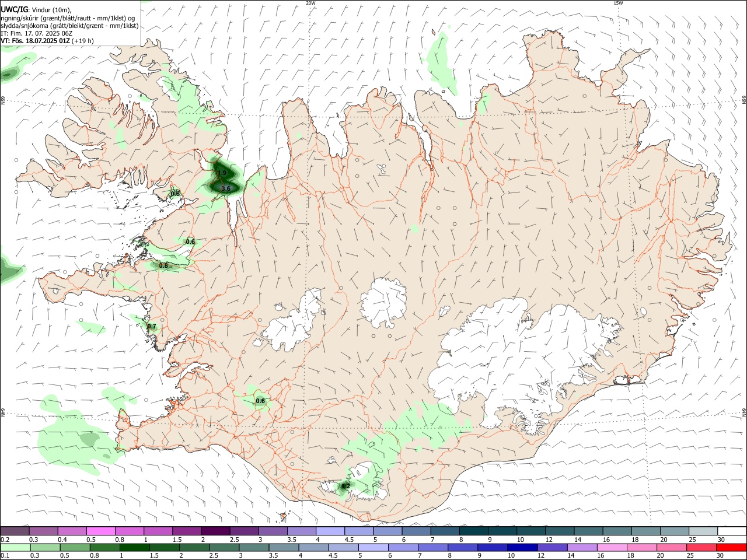Viewport: 747px width, 560px height.
Task: Click the 'VT: Fös. 18.07.2025 01Z (+19 h)' line
Action: click(47, 41)
